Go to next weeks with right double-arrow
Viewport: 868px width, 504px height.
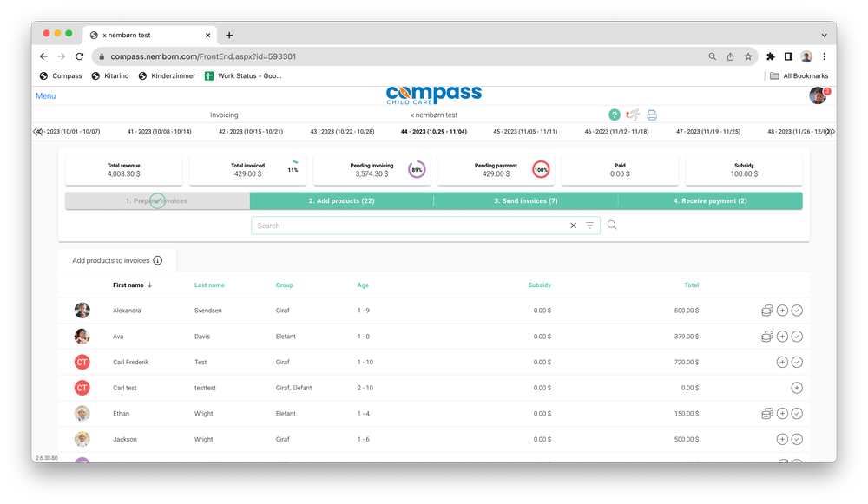(831, 132)
